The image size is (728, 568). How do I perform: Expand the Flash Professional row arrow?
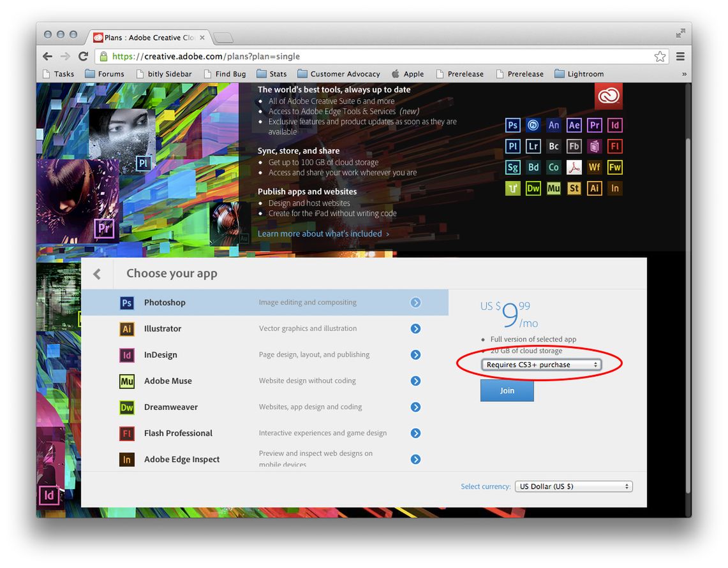click(x=415, y=433)
